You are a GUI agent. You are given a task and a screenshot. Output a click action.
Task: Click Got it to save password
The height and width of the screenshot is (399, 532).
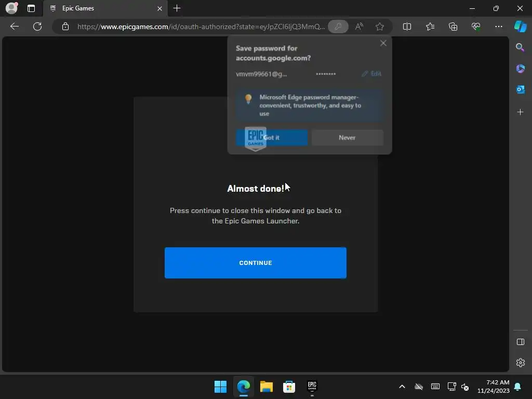272,137
